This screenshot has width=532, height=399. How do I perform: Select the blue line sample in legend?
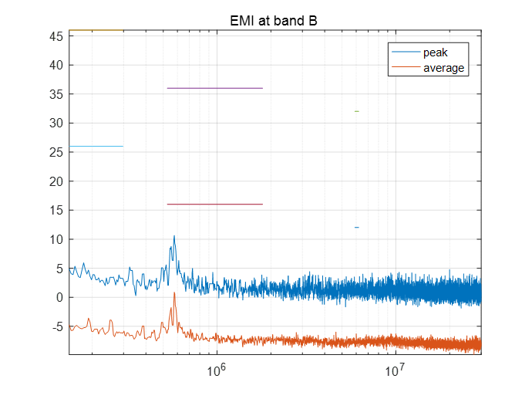pyautogui.click(x=406, y=52)
